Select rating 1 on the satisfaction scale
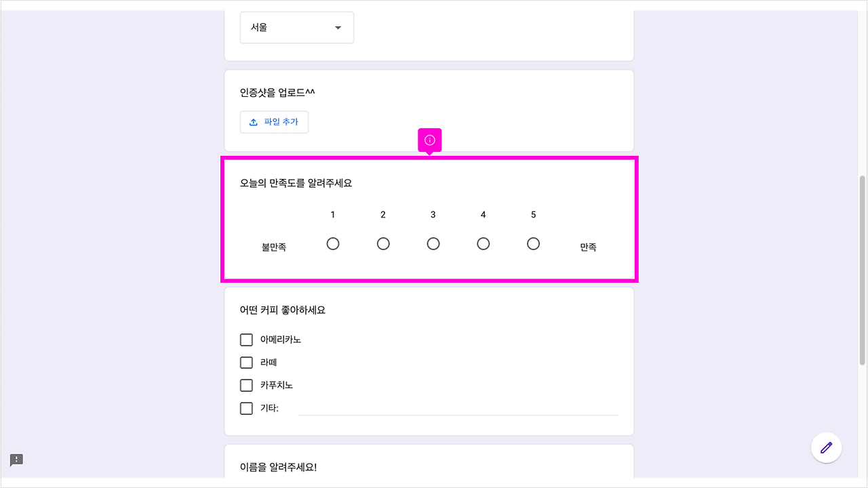Image resolution: width=868 pixels, height=488 pixels. click(x=333, y=243)
